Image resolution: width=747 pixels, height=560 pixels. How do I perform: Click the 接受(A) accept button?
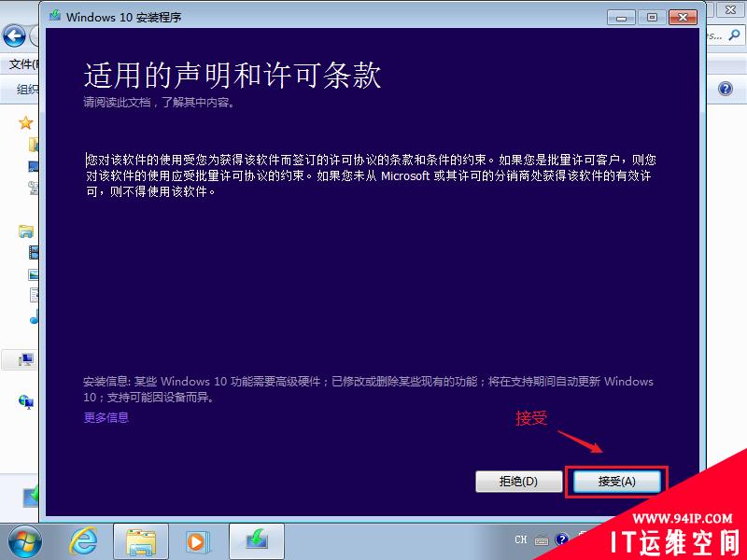coord(616,482)
